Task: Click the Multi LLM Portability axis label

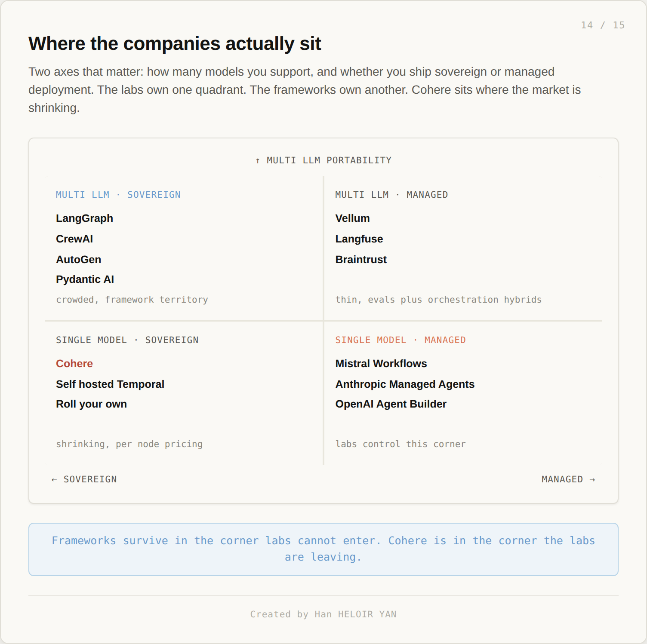Action: tap(323, 160)
